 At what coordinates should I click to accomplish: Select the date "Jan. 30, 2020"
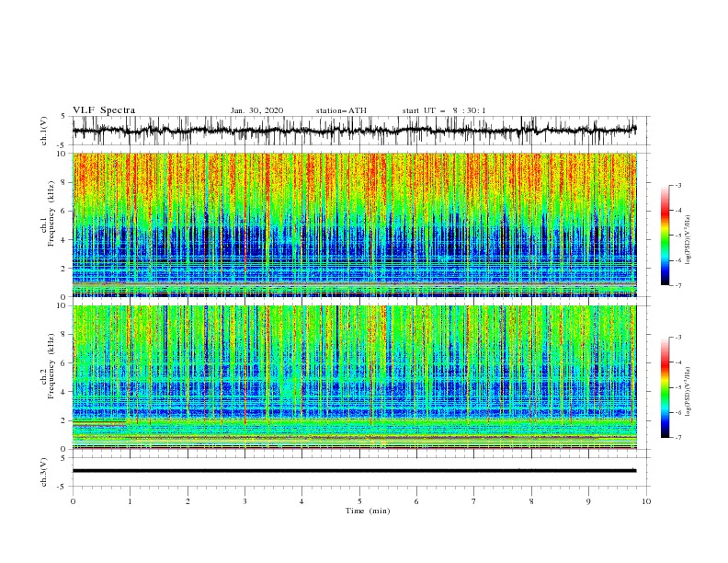(x=256, y=110)
